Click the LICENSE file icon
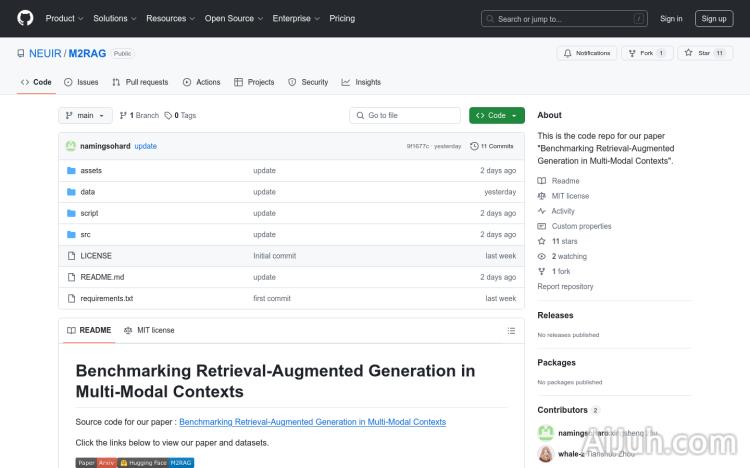The image size is (750, 468). click(x=71, y=256)
